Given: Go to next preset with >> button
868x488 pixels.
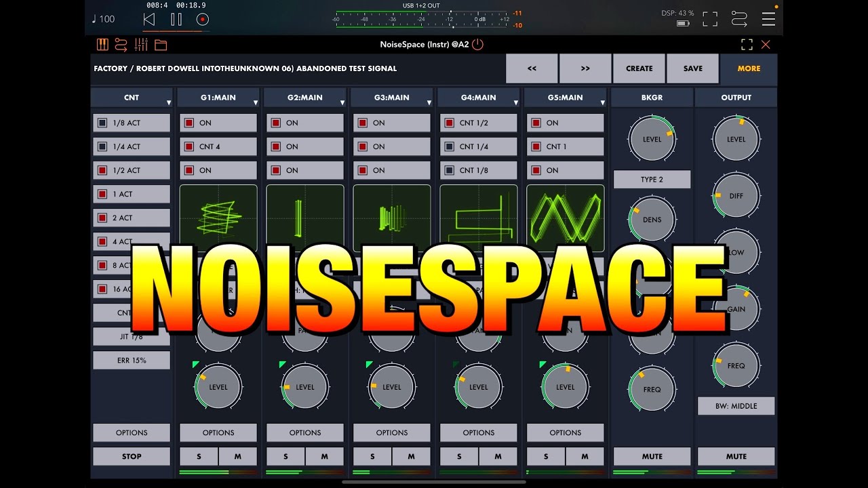Looking at the screenshot, I should click(585, 68).
